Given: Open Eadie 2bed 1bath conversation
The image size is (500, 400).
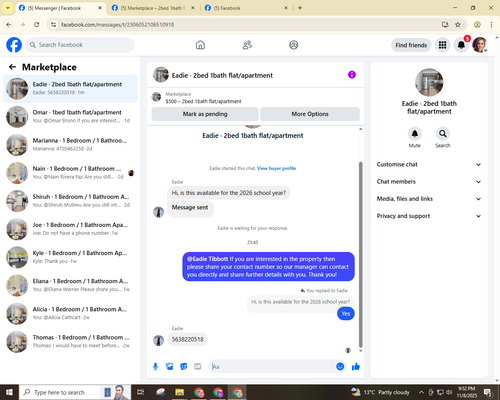Looking at the screenshot, I should coord(70,88).
